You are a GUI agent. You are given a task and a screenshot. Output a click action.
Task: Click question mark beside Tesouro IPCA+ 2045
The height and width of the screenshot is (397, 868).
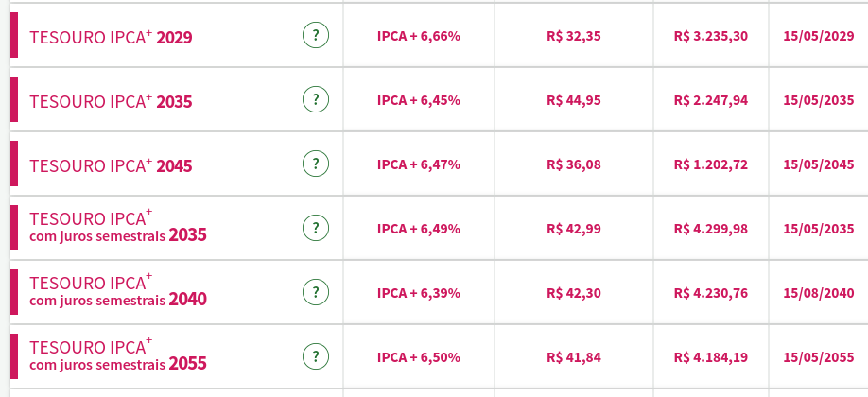(315, 164)
